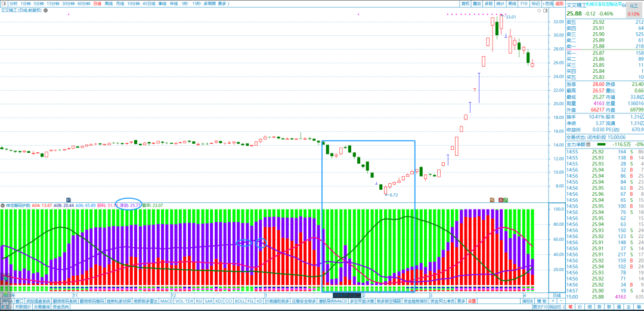This screenshot has height=311, width=644.
Task: Select RSI indicator tab
Action: click(x=199, y=301)
